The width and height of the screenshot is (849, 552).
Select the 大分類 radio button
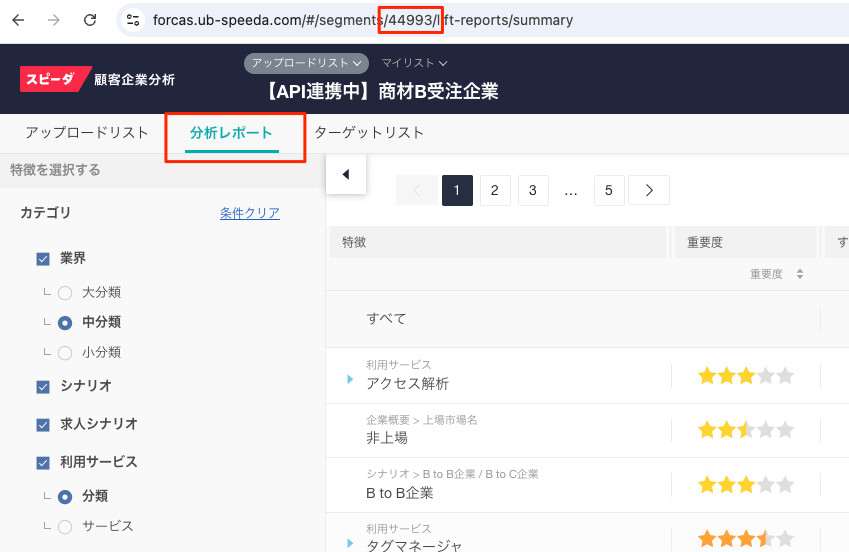(x=65, y=293)
